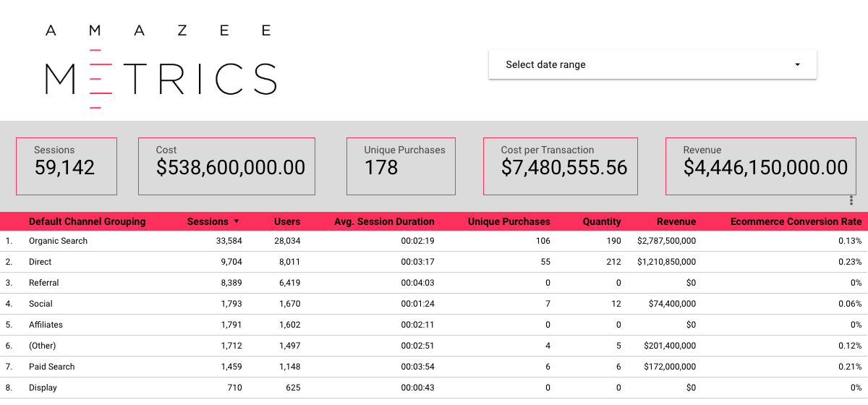Select the Referral channel row
This screenshot has height=405, width=868.
click(x=44, y=283)
